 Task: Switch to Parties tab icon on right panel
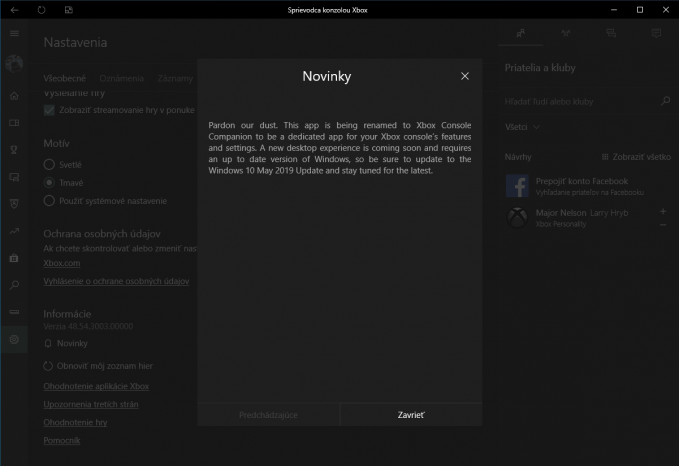566,33
